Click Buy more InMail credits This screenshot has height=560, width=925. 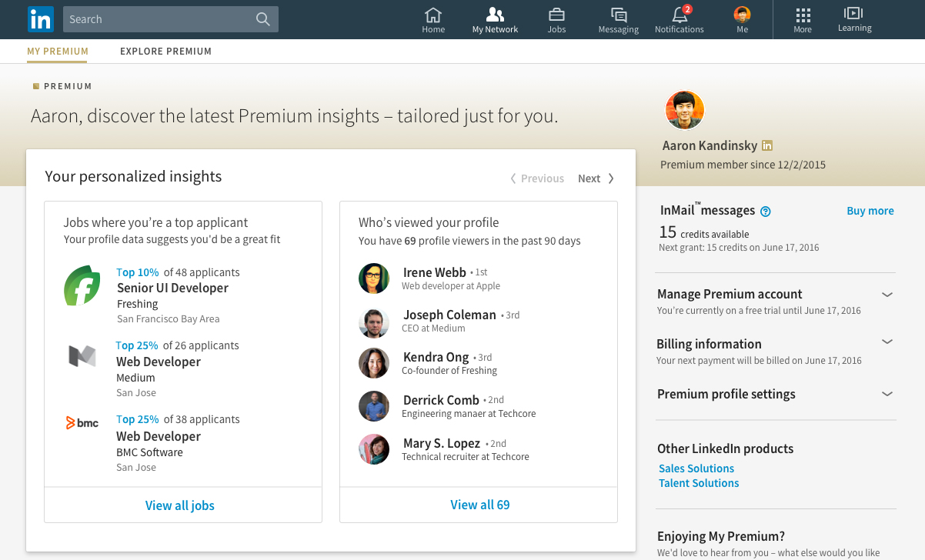pos(870,211)
